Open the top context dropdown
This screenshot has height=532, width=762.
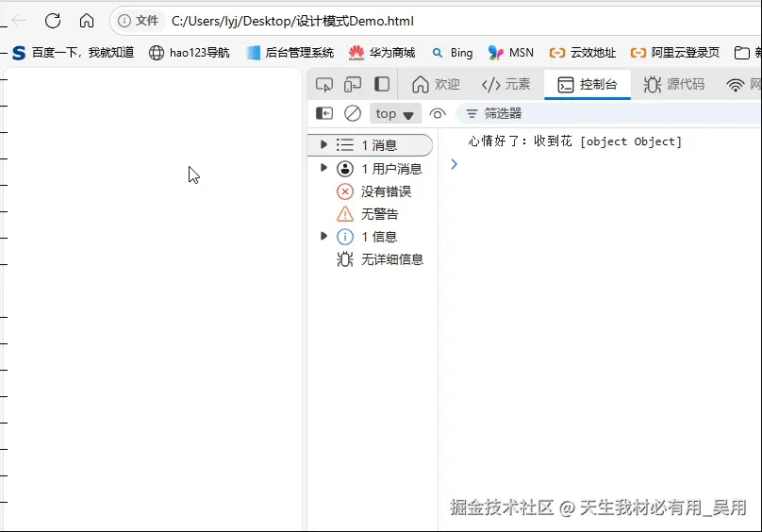[x=395, y=114]
